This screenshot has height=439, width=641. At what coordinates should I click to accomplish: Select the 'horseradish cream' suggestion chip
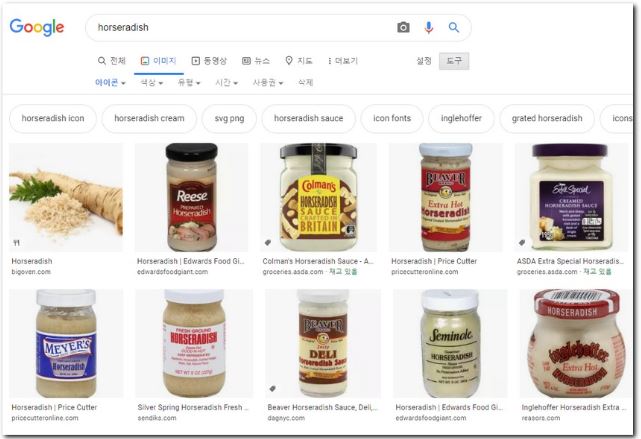149,118
